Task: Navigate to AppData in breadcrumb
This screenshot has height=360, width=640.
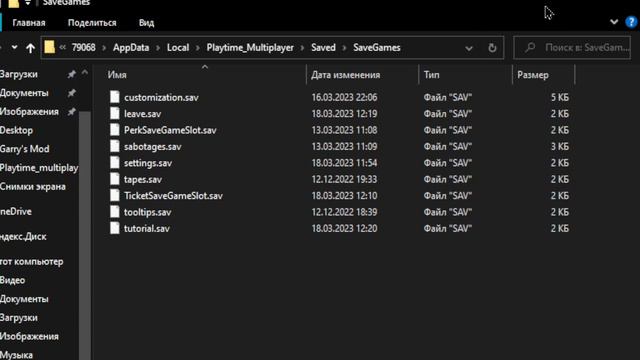Action: pyautogui.click(x=131, y=48)
